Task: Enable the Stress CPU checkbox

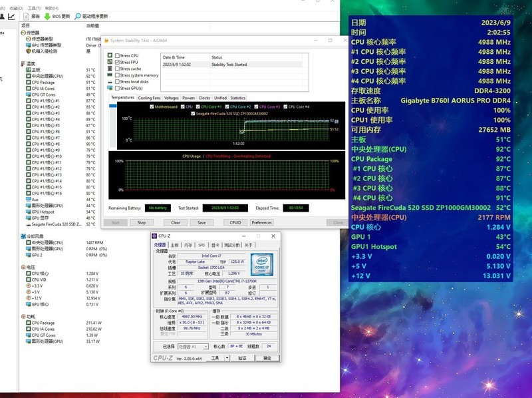Action: click(x=118, y=55)
